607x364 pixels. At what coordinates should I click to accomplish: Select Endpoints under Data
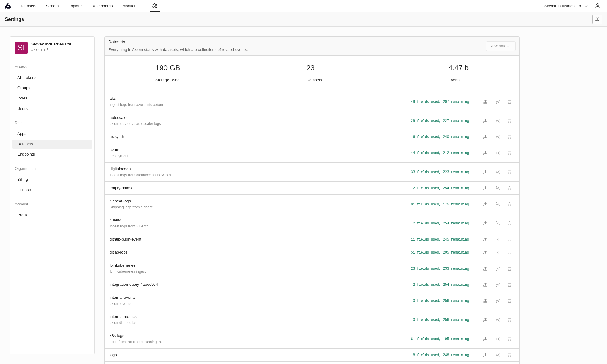(26, 154)
